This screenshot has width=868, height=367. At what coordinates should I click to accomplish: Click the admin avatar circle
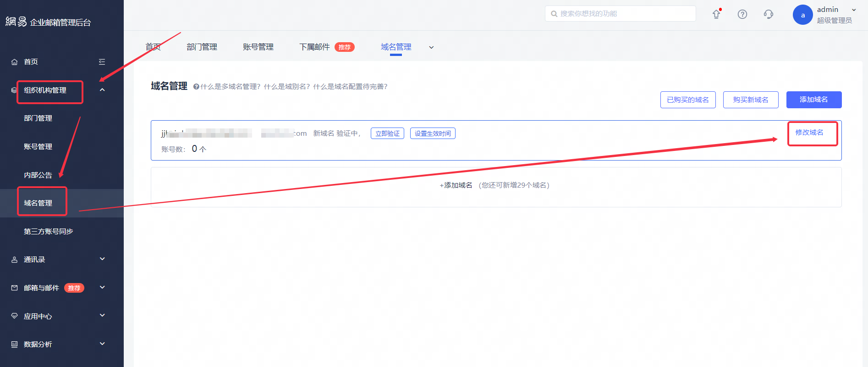[x=802, y=15]
